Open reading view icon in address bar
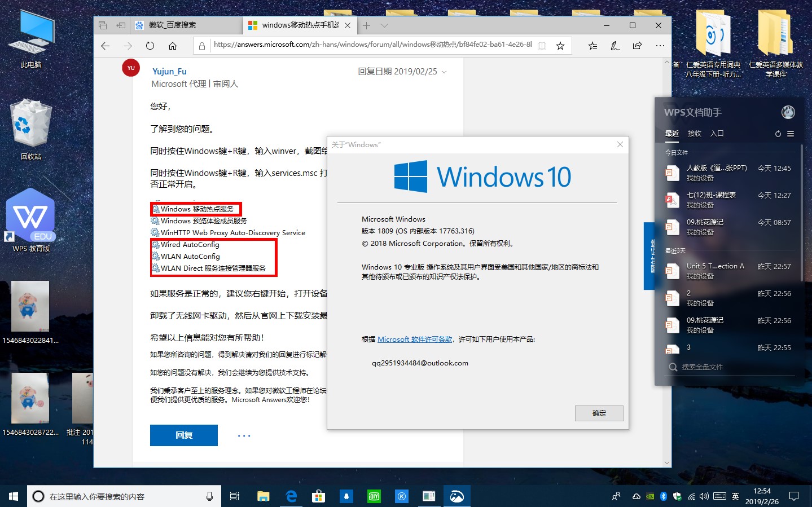The height and width of the screenshot is (507, 812). 542,46
